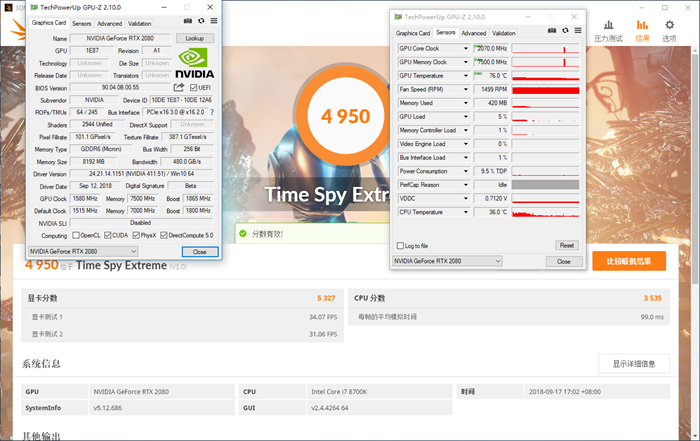Click show detailed info (显示详细信息) button
The image size is (700, 441).
(x=634, y=364)
